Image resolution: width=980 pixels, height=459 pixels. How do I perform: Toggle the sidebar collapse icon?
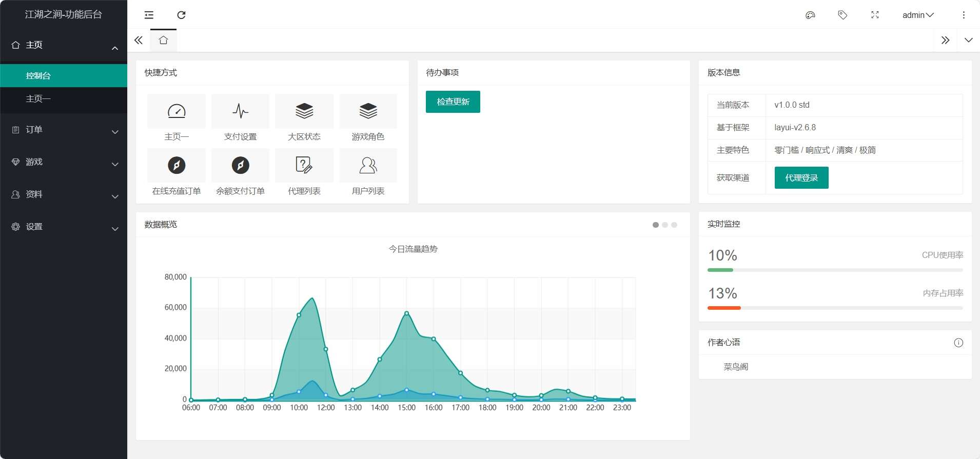coord(149,15)
